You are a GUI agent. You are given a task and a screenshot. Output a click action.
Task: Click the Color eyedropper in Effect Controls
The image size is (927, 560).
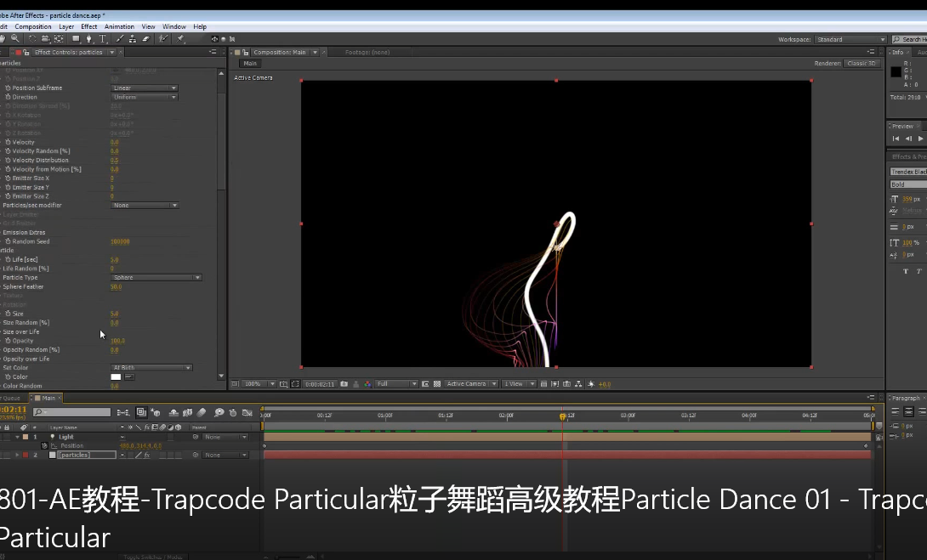[x=129, y=377]
